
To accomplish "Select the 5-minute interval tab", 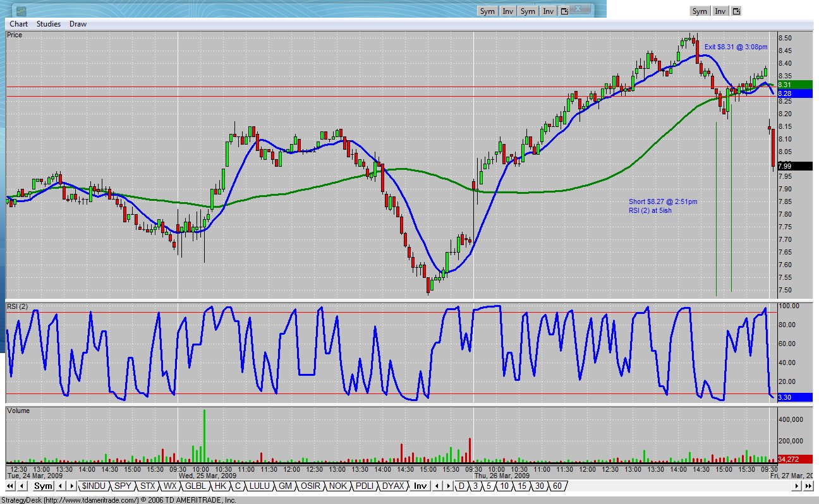I will pyautogui.click(x=489, y=486).
